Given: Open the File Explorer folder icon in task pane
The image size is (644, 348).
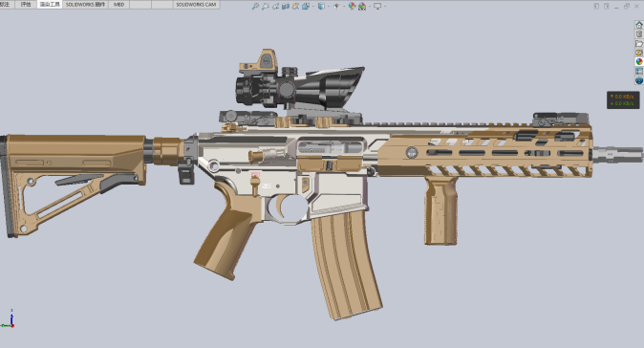Looking at the screenshot, I should tap(639, 44).
